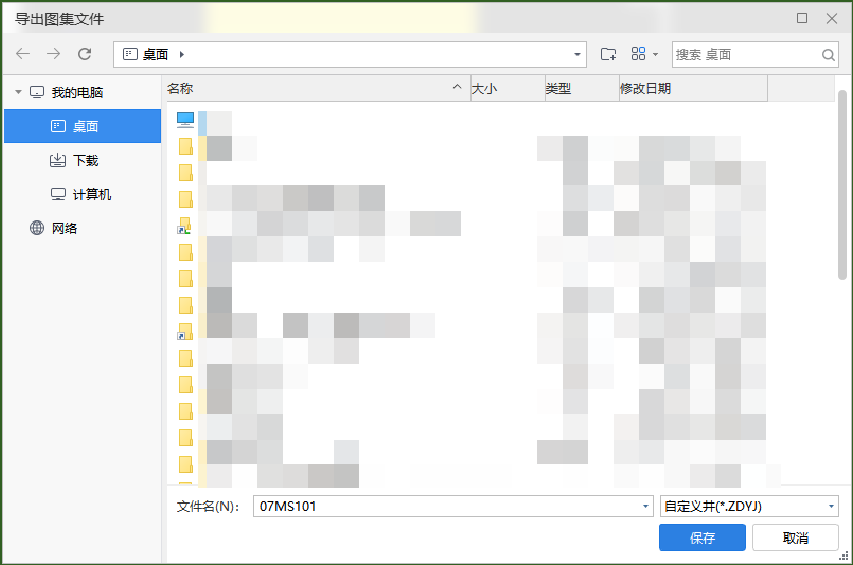The height and width of the screenshot is (565, 853).
Task: Click the 保存 button
Action: click(x=702, y=538)
